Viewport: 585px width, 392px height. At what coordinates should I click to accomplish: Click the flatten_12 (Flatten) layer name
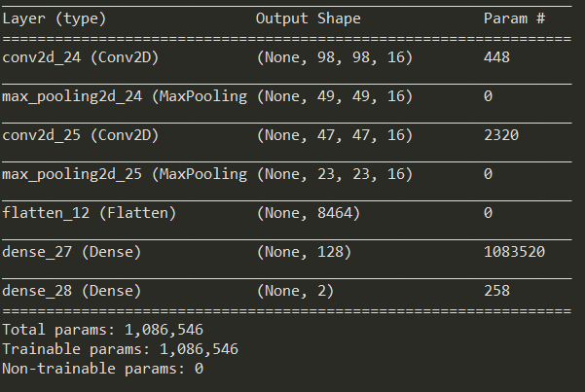tap(90, 213)
